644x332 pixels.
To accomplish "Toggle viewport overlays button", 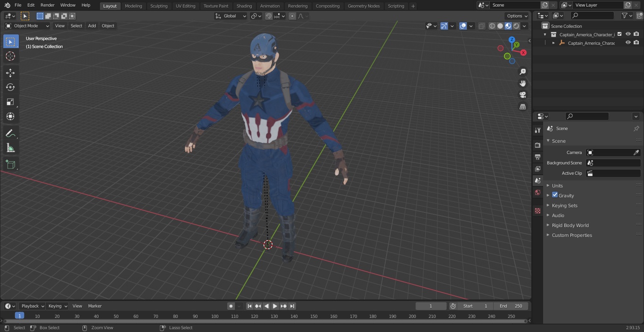I will [x=463, y=26].
